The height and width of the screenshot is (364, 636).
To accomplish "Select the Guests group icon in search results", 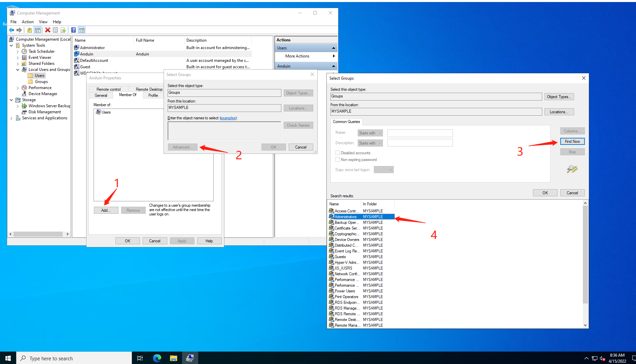I will pyautogui.click(x=331, y=256).
